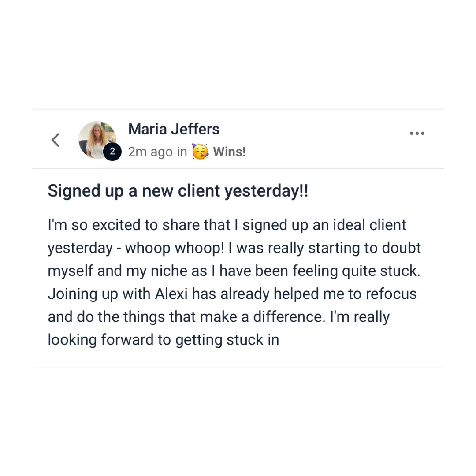Click the last line "looking forward to getting stuck in"
The height and width of the screenshot is (476, 476).
click(x=164, y=340)
